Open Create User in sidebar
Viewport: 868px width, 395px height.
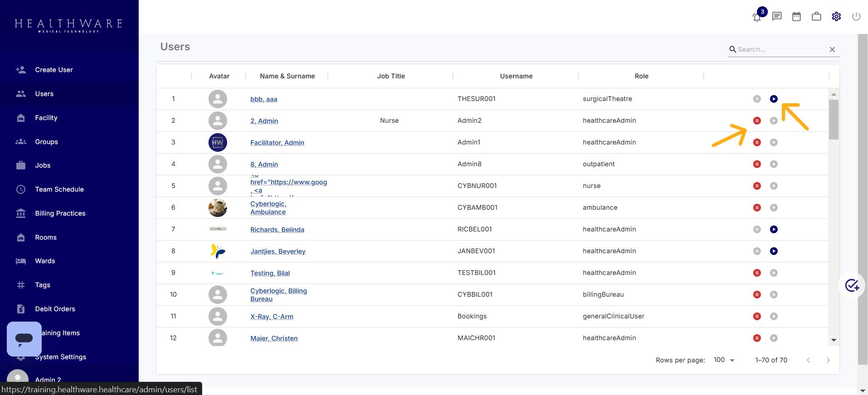(54, 70)
